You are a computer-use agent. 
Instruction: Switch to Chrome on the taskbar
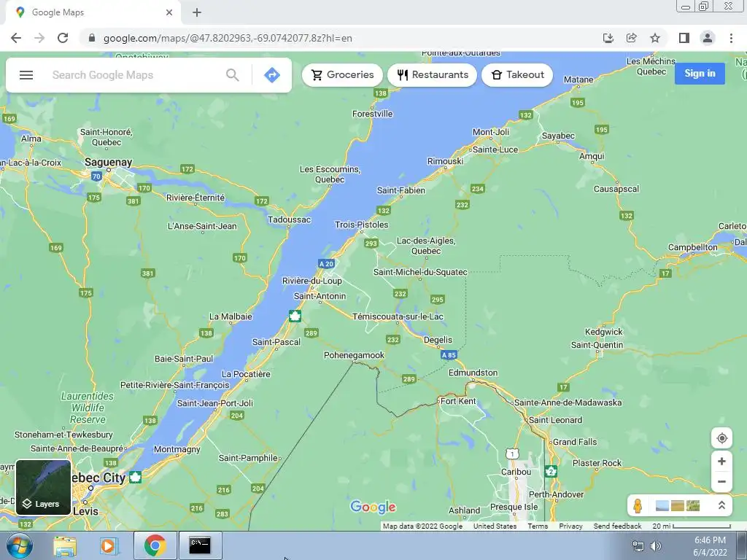click(x=155, y=545)
